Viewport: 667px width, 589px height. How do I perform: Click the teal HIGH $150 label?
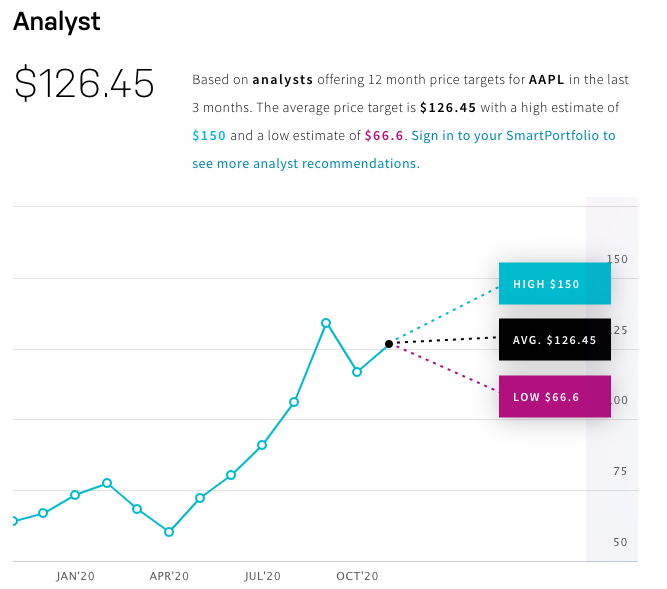pyautogui.click(x=554, y=284)
